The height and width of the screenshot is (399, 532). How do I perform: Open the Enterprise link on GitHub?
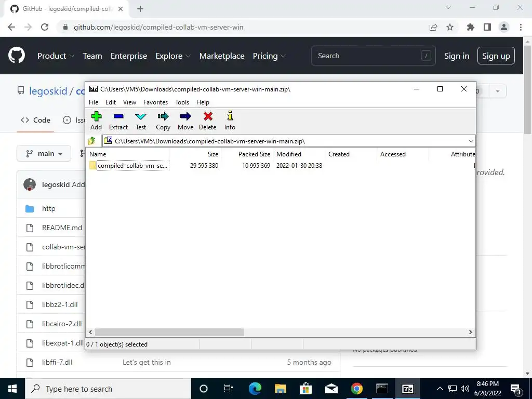click(x=129, y=56)
